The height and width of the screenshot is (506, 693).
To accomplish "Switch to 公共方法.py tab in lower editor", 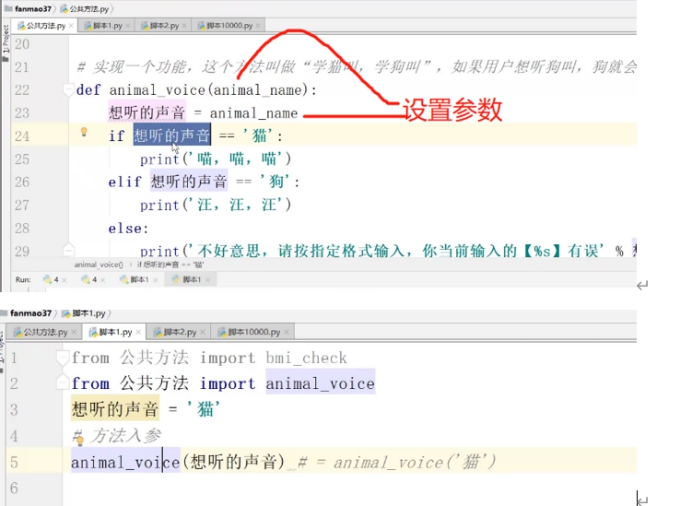I will click(45, 332).
